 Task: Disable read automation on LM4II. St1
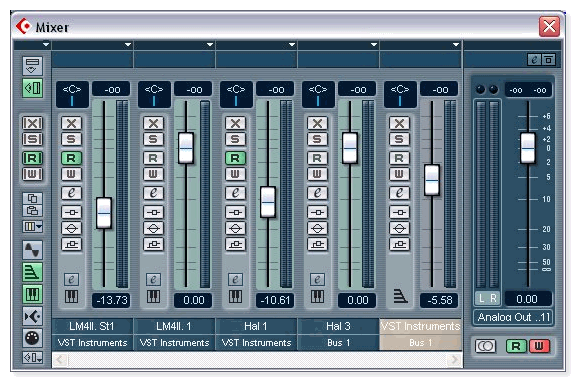[x=71, y=158]
